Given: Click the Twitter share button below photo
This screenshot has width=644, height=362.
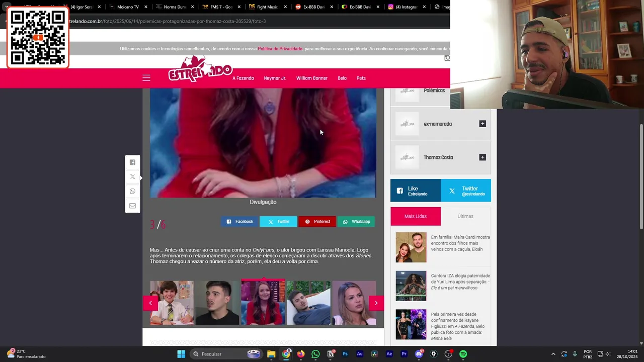Looking at the screenshot, I should [x=278, y=222].
